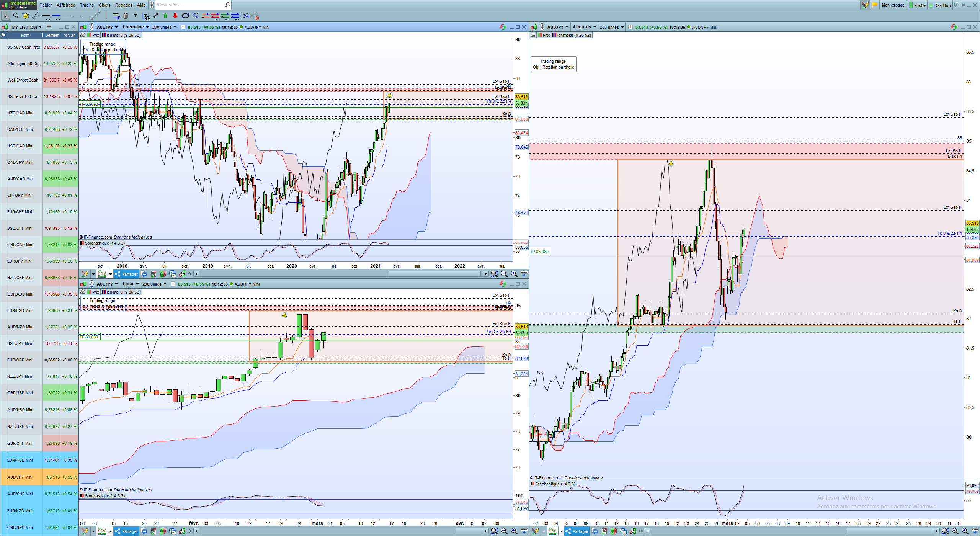Open MY LIST panel hamburger menu
Image resolution: width=980 pixels, height=536 pixels.
pos(49,27)
